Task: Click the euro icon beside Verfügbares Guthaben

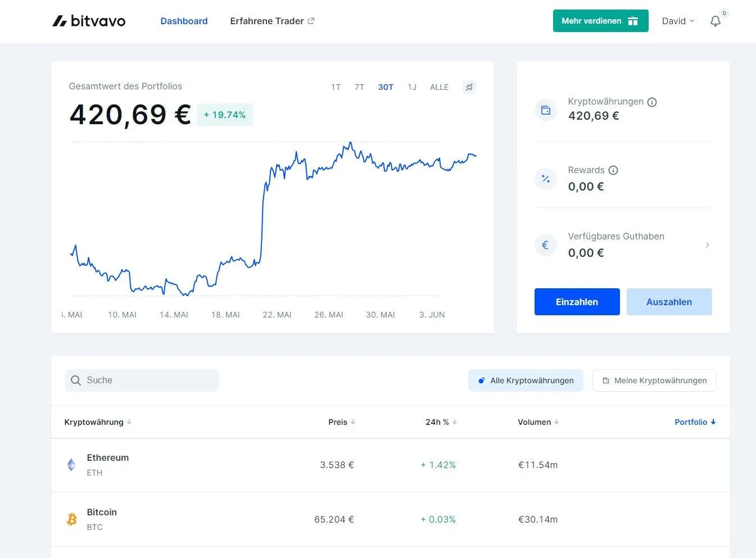Action: pyautogui.click(x=545, y=244)
